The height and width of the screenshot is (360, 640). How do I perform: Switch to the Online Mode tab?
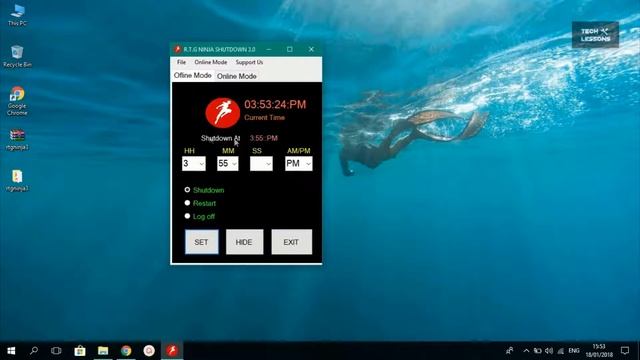[x=237, y=76]
